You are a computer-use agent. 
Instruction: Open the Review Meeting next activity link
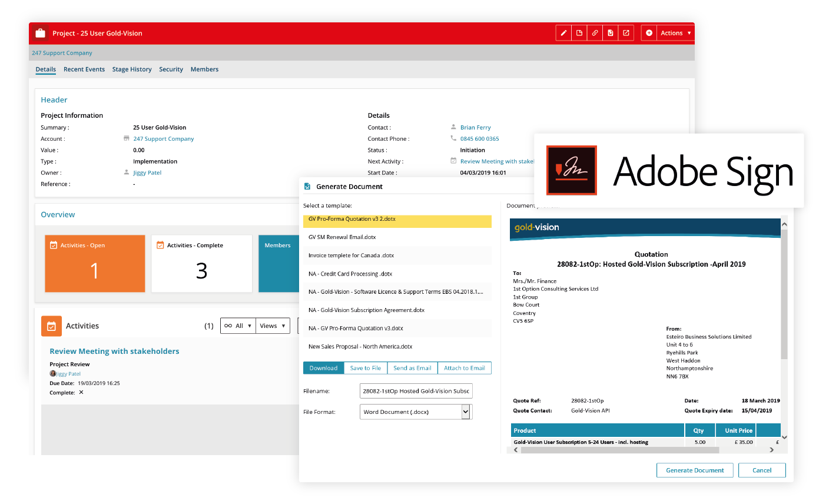coord(497,161)
